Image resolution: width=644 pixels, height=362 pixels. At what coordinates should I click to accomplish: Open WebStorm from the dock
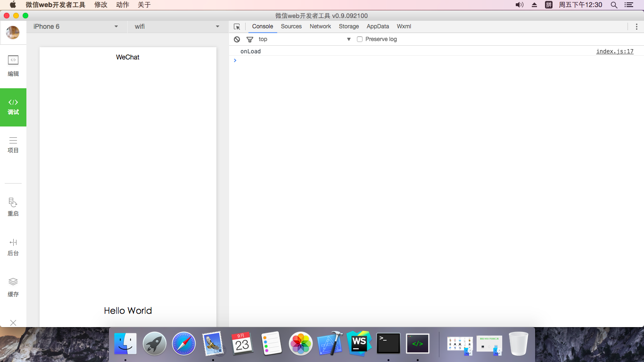[x=359, y=344]
